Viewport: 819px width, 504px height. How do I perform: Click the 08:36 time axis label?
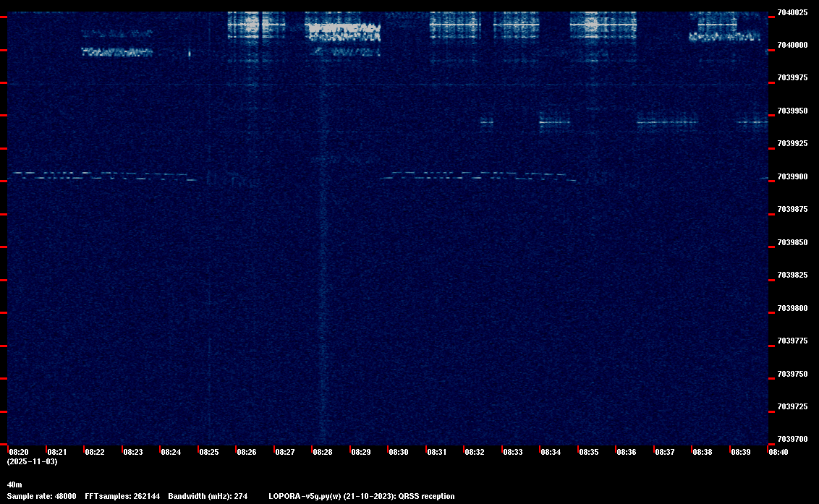pyautogui.click(x=627, y=452)
